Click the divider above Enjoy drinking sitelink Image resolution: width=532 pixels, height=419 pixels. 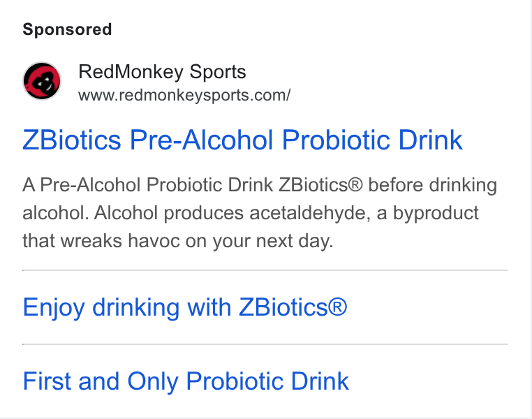265,270
